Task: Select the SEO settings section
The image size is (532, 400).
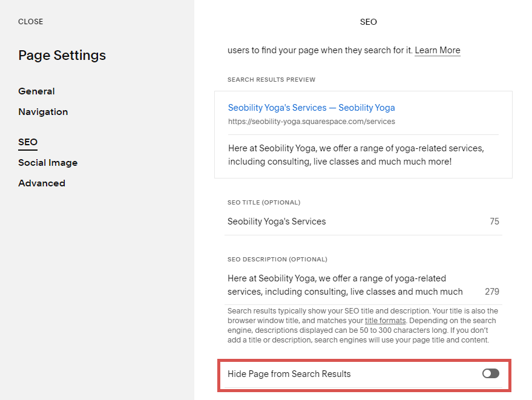Action: coord(27,142)
